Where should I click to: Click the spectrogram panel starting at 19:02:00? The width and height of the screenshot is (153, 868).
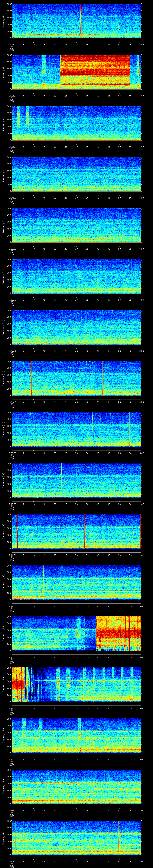tap(77, 72)
